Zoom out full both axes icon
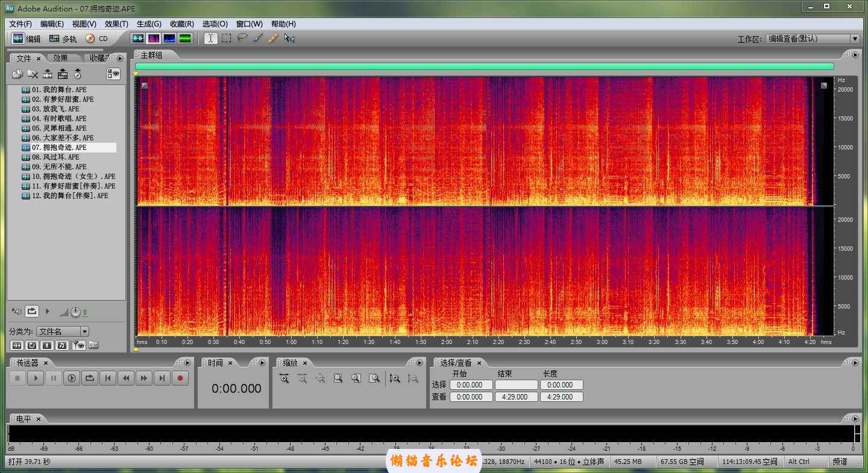 click(x=320, y=378)
